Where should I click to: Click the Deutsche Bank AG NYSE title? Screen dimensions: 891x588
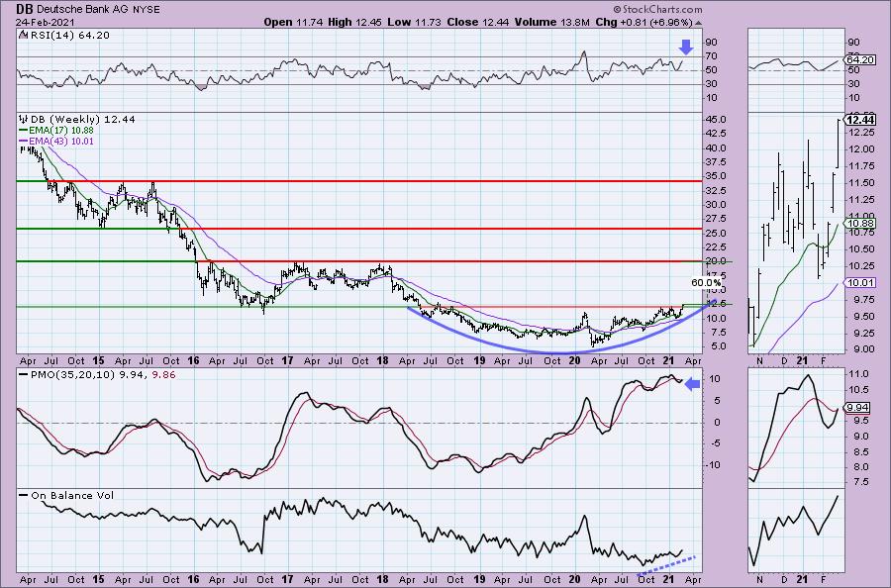click(98, 10)
